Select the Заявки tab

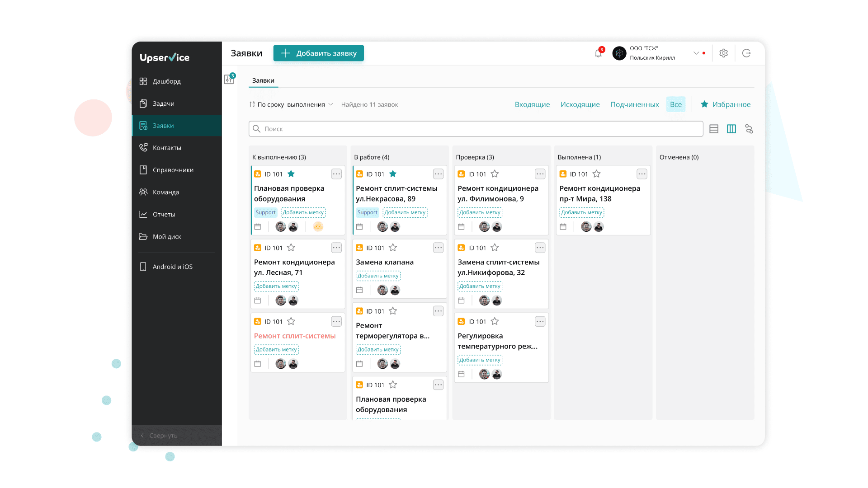pyautogui.click(x=263, y=80)
